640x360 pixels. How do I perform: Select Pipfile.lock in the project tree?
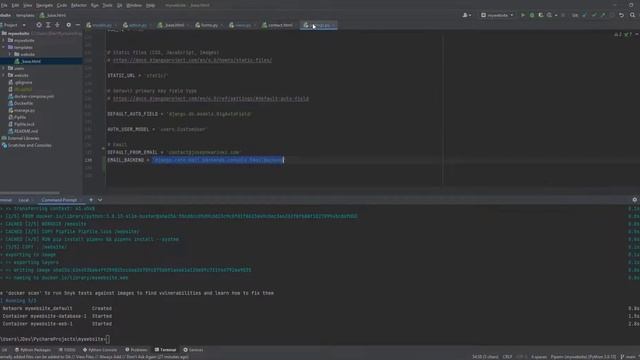[x=24, y=124]
